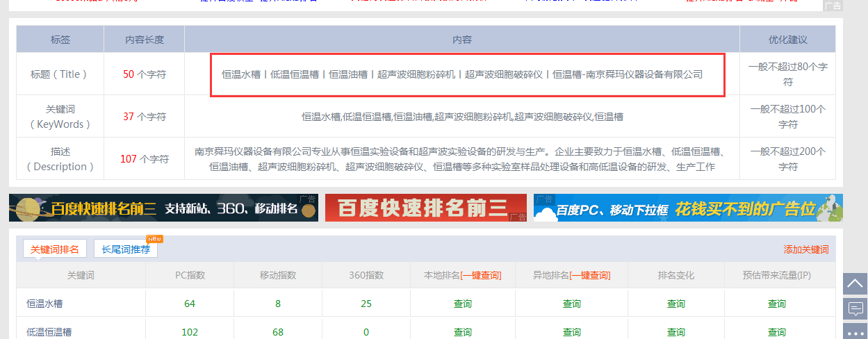Click 查询 under 排名变化 for 低温恒温槽
Viewport: 868px width, 339px height.
pos(675,332)
